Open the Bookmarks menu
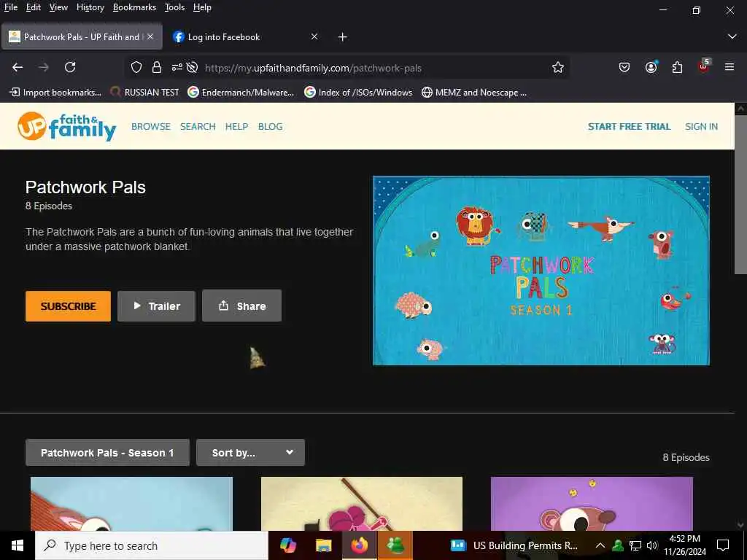 pos(134,7)
